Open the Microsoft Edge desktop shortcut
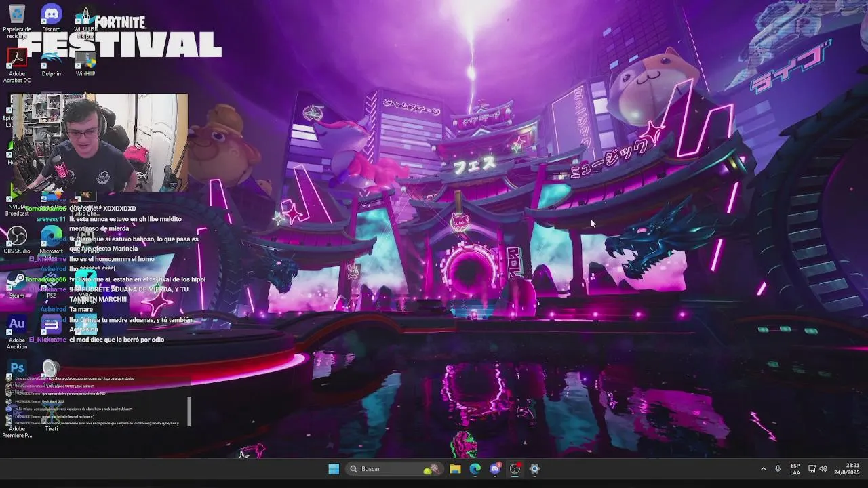 (x=52, y=239)
